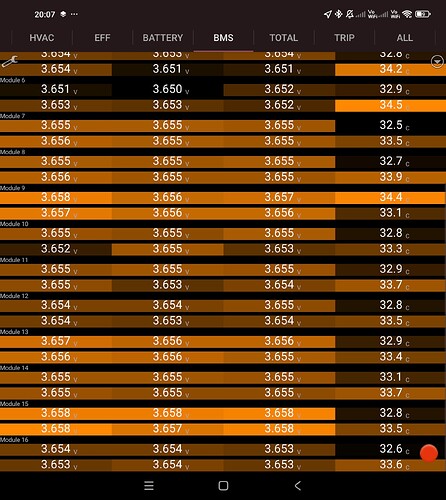This screenshot has width=446, height=500.
Task: Select the Module 8 label
Action: pyautogui.click(x=12, y=152)
